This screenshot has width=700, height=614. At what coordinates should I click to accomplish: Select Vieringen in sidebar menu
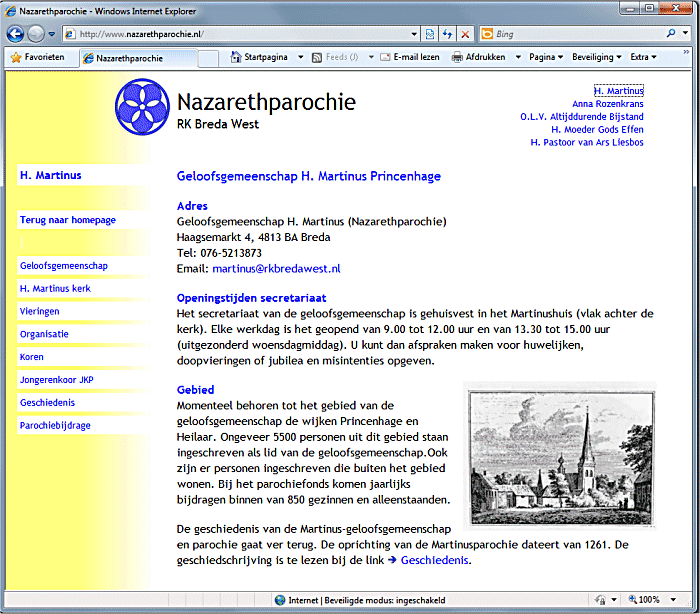pos(40,311)
